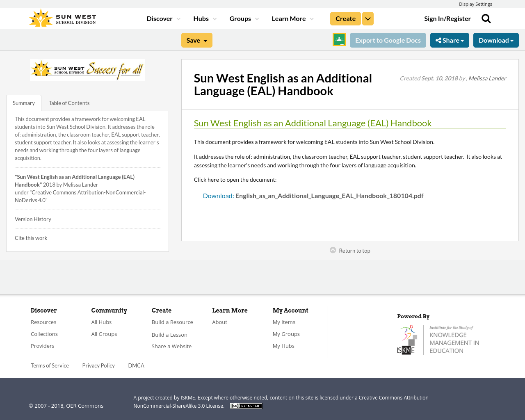Click the Success for all banner image
Screen dimensions: 525x420
87,70
